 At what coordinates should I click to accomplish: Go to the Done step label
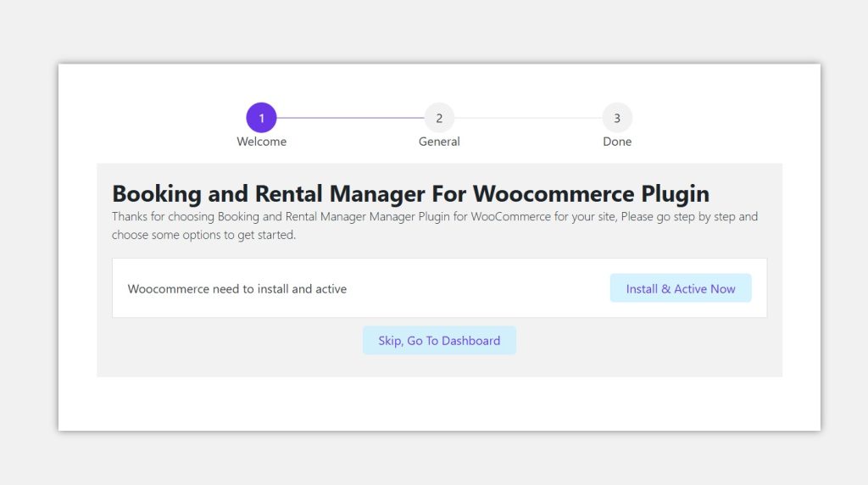617,142
